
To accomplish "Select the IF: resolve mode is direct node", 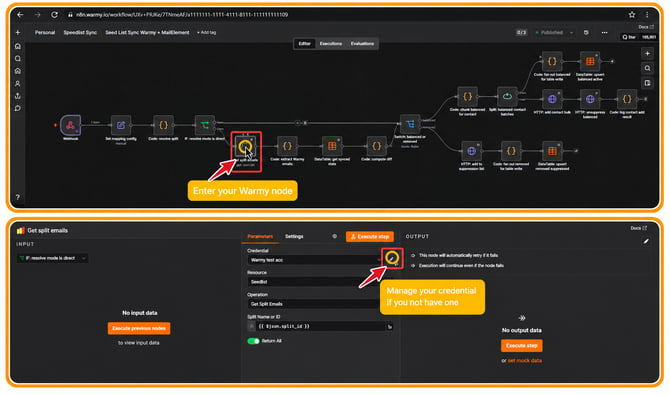I will pos(205,125).
